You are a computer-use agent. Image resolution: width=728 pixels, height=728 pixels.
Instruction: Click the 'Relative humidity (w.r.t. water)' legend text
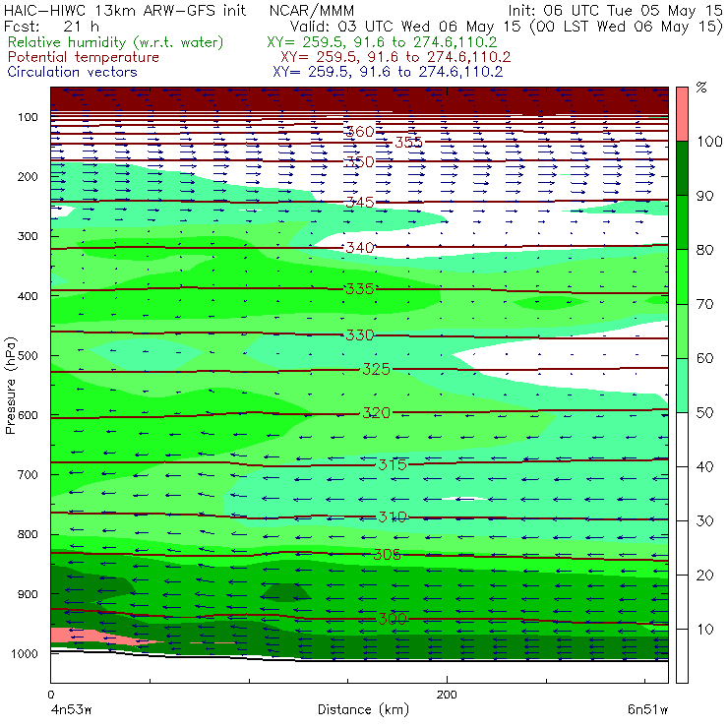tap(116, 42)
